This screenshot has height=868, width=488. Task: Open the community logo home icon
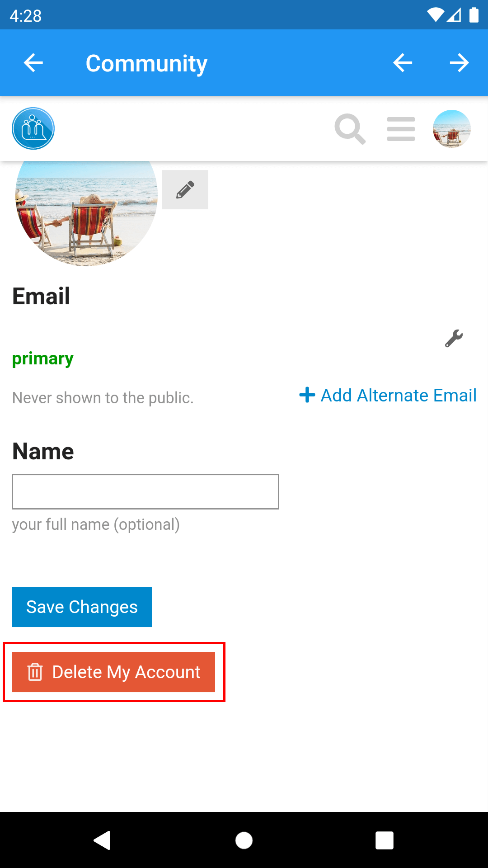click(x=33, y=128)
